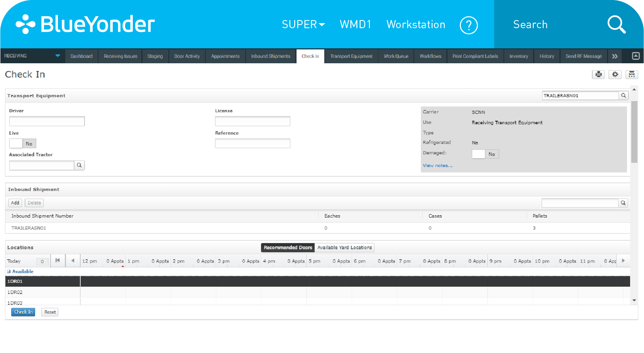
Task: Click the Inbound Shipment search box
Action: click(x=580, y=203)
